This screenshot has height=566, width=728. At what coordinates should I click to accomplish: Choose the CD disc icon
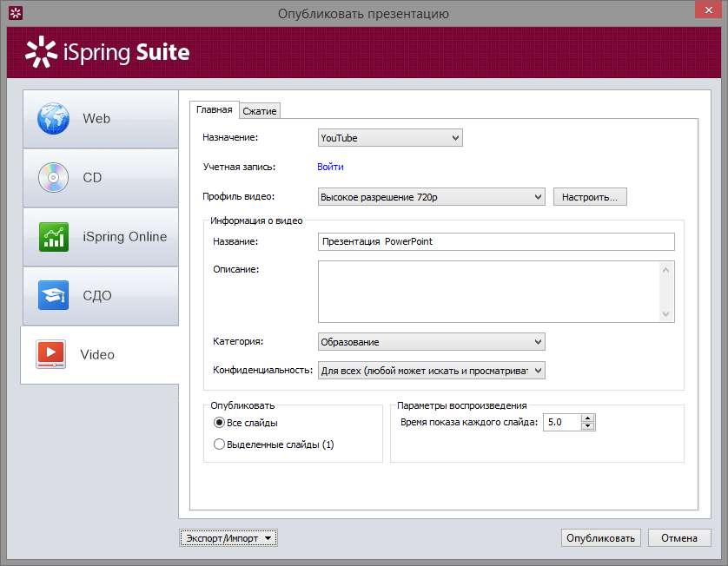pos(53,178)
